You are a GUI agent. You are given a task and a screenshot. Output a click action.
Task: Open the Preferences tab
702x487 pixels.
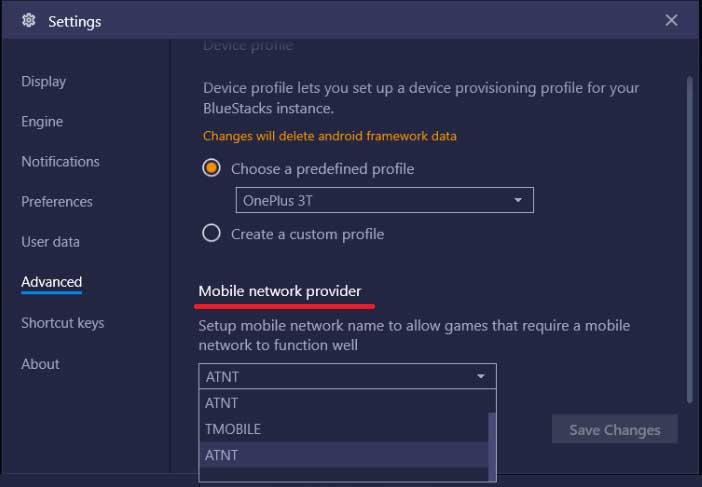57,201
